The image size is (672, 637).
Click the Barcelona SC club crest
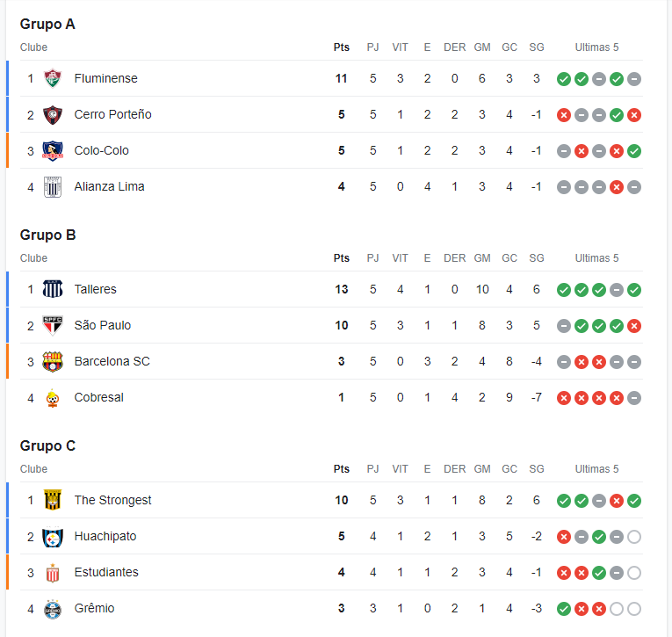[x=53, y=361]
